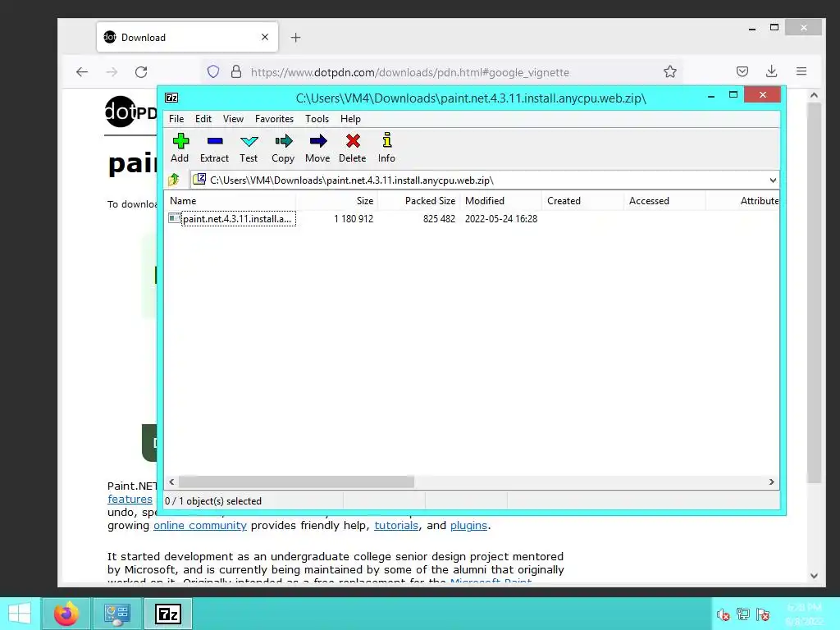Open the Edit menu
The width and height of the screenshot is (840, 630).
203,119
